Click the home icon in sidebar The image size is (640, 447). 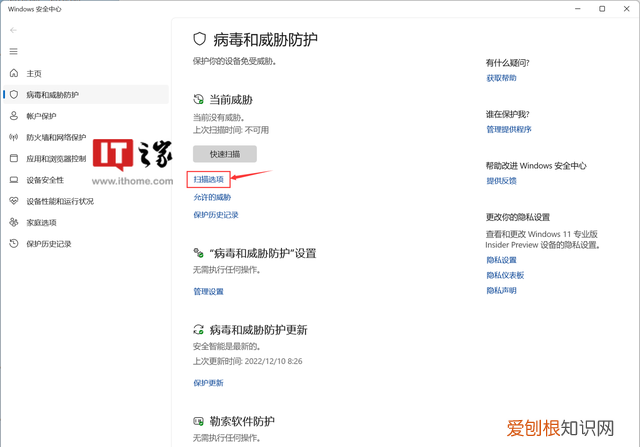click(14, 73)
